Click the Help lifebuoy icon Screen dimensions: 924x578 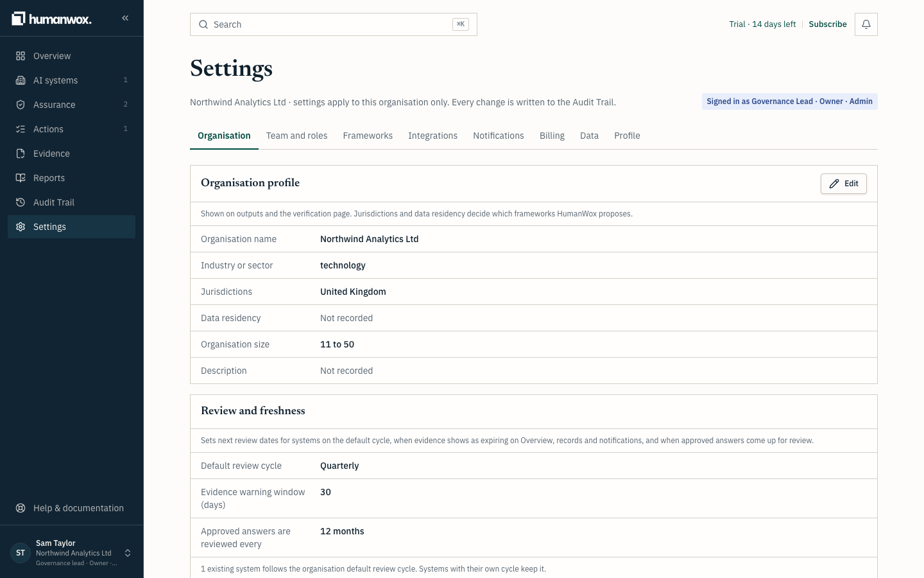point(21,508)
